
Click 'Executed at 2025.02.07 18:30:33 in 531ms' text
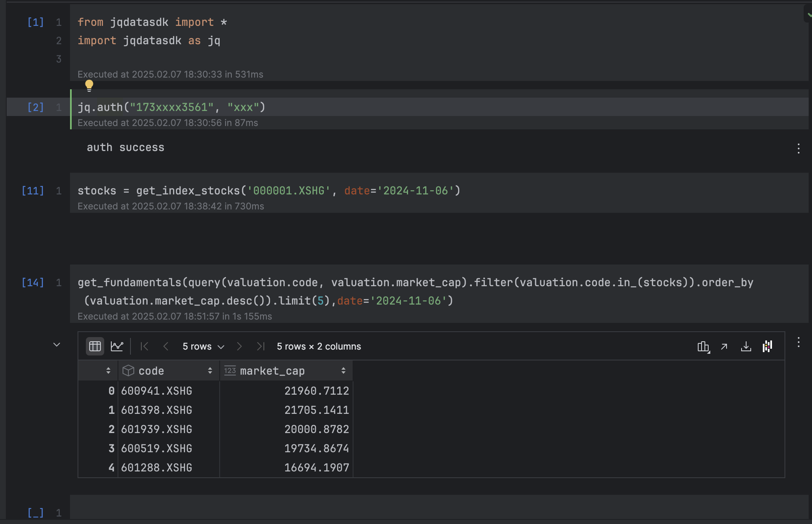tap(170, 74)
